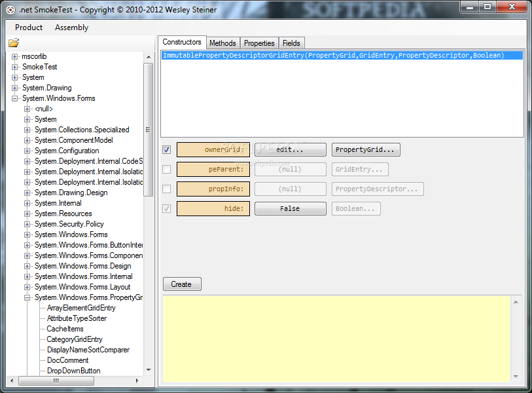
Task: Click the peParent: parameter label
Action: [213, 169]
